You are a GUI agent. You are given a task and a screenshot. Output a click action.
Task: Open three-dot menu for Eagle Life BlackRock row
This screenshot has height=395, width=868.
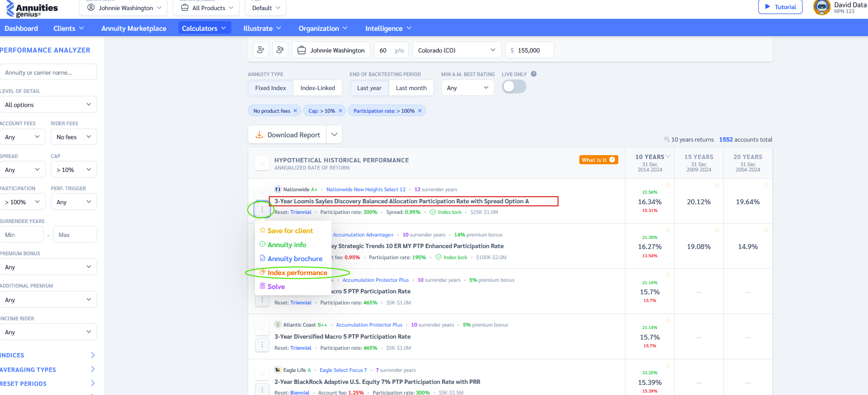[x=262, y=389]
